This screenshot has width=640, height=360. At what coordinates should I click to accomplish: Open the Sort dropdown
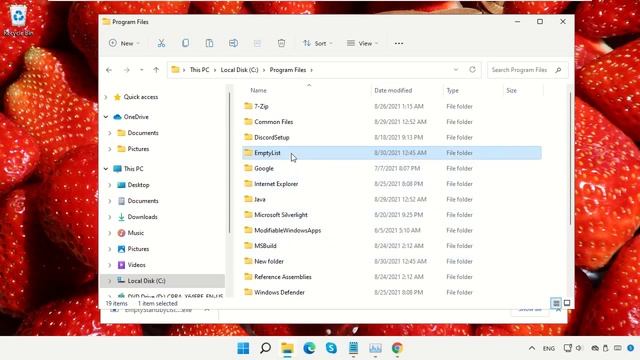point(318,43)
